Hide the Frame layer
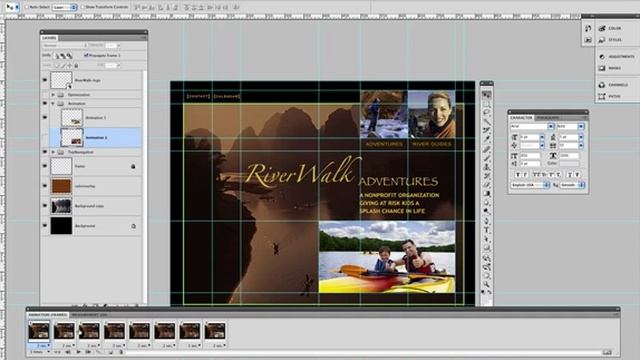 point(45,166)
